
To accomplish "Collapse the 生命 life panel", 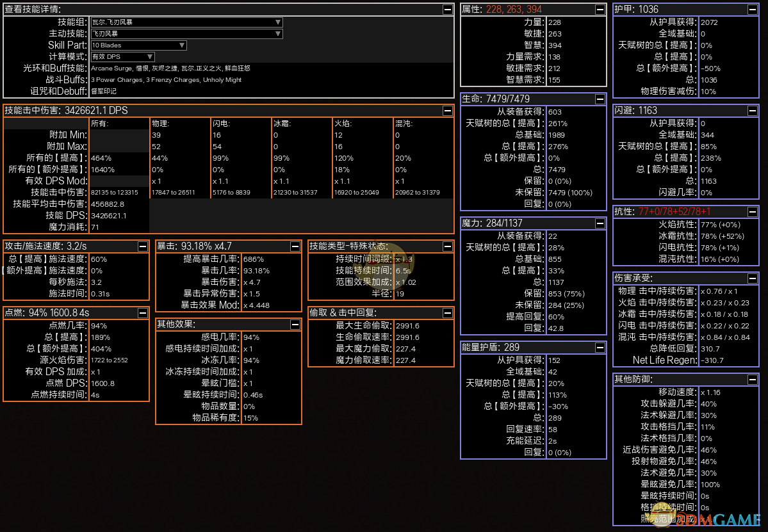I will point(600,99).
